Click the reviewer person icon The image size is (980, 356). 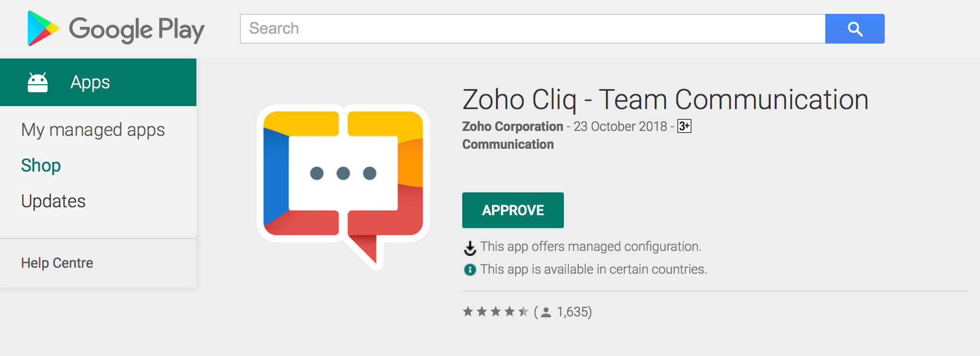(546, 312)
